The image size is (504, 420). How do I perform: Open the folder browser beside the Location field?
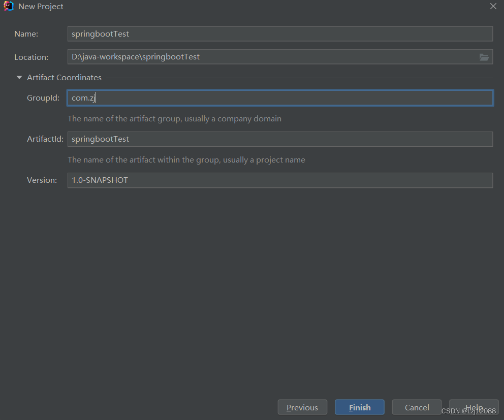click(484, 57)
